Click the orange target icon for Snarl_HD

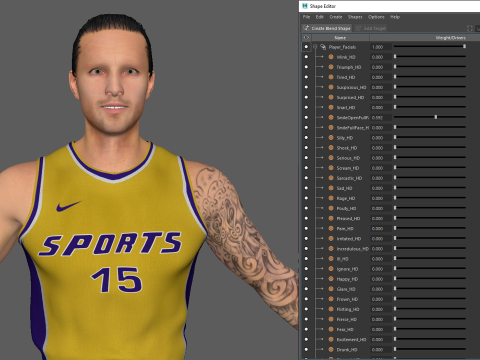tap(331, 107)
